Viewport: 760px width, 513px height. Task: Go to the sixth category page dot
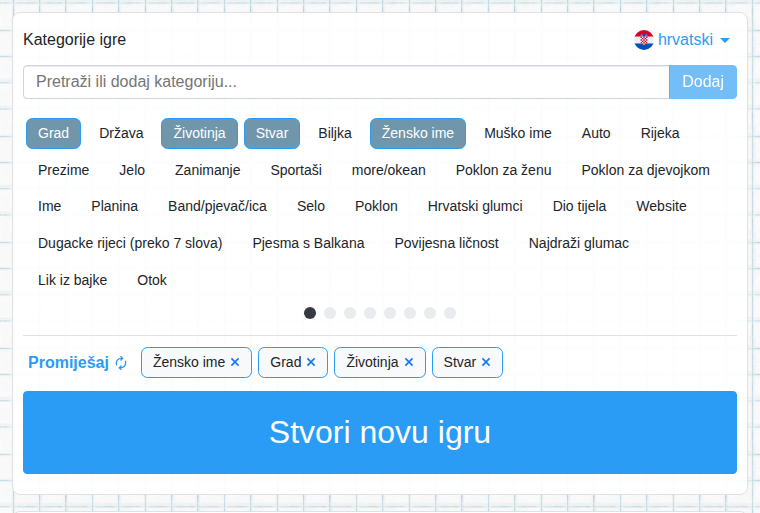(410, 313)
